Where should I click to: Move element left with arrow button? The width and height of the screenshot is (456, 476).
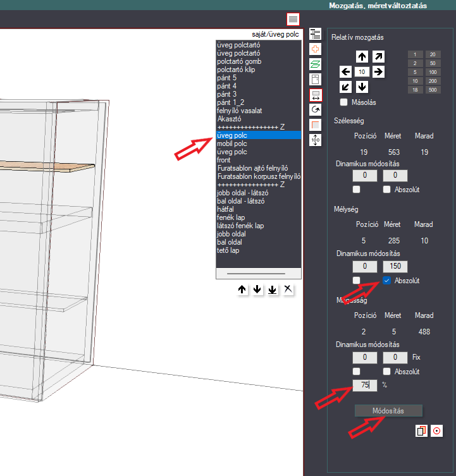point(345,71)
